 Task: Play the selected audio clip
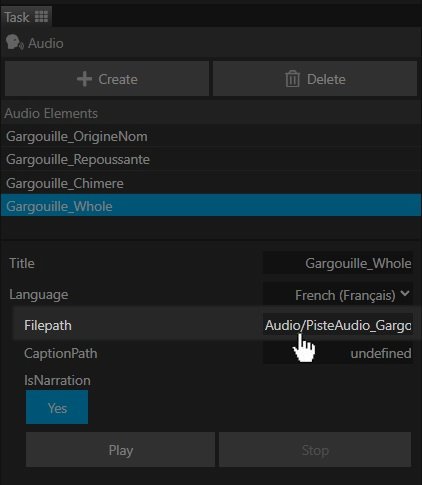tap(120, 450)
